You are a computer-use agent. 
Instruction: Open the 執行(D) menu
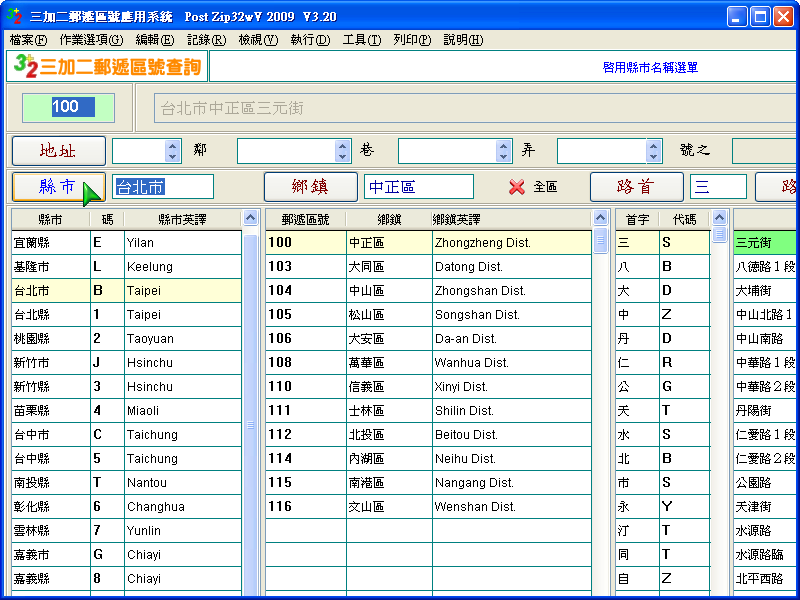310,40
